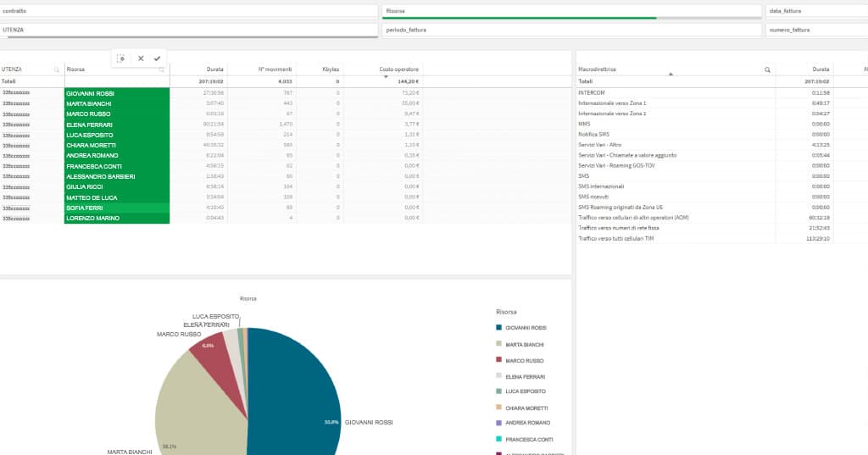
Task: Open the numero_fattura filter pane
Action: click(x=817, y=30)
